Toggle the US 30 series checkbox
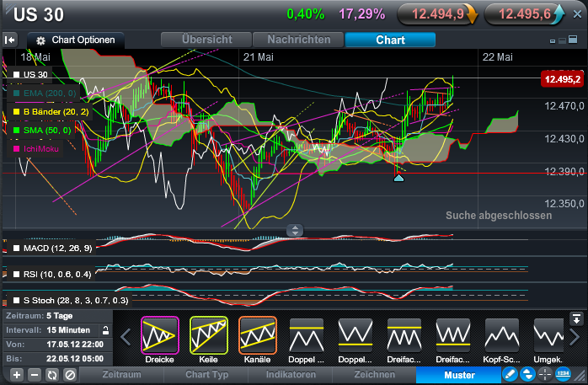 (x=17, y=75)
